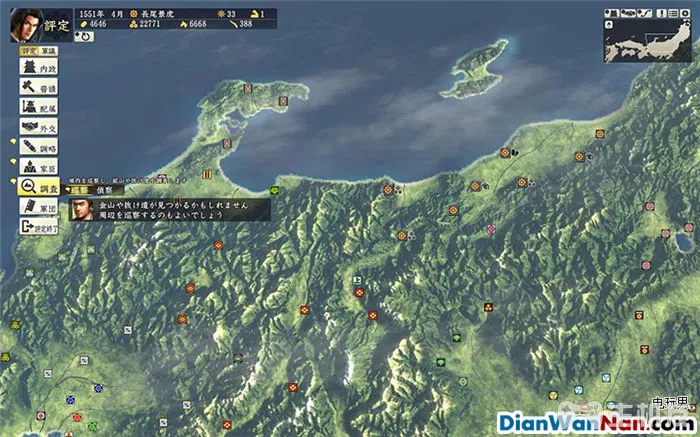Click the Japan minimap

[x=648, y=41]
